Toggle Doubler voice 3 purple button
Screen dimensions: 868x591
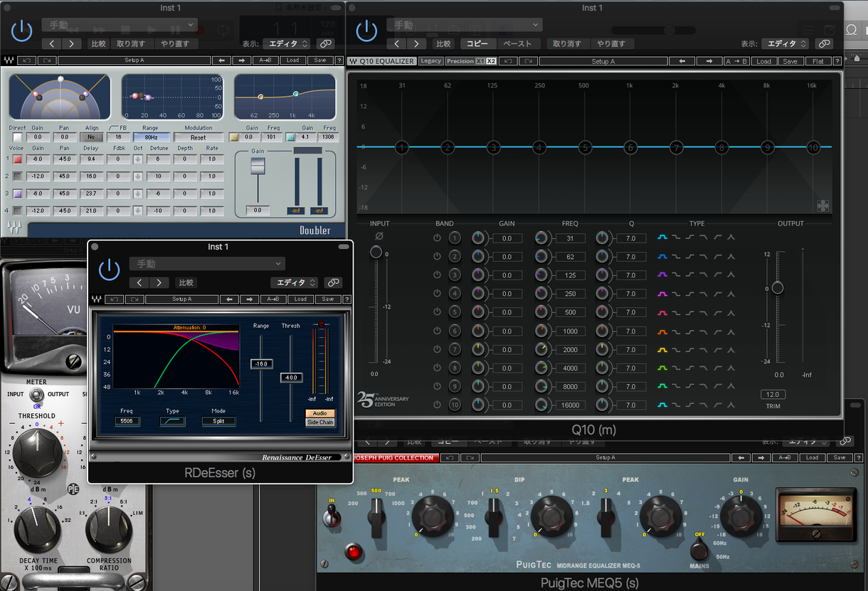click(17, 193)
